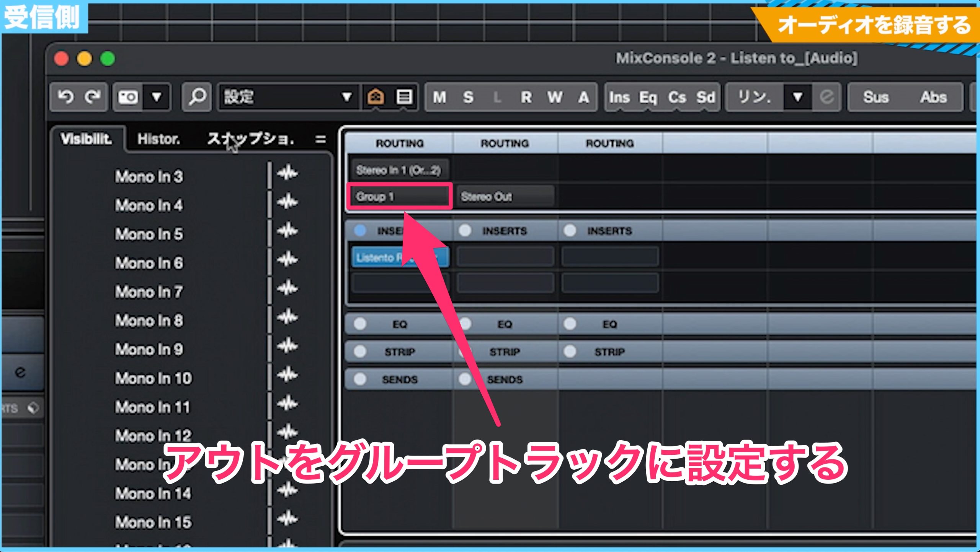The width and height of the screenshot is (980, 552).
Task: Select the Listento insert plugin slot
Action: pyautogui.click(x=400, y=257)
